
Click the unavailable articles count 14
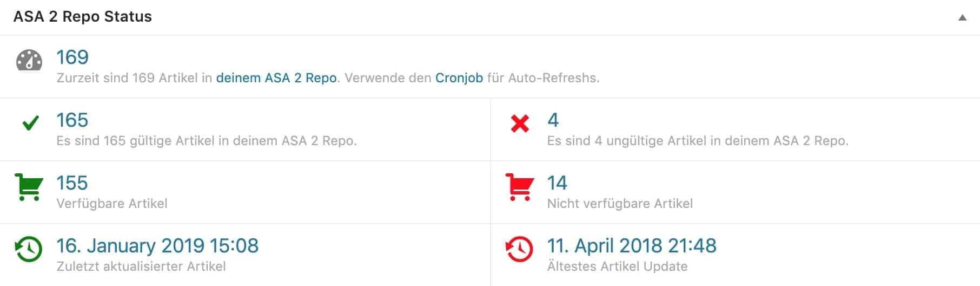tap(557, 183)
